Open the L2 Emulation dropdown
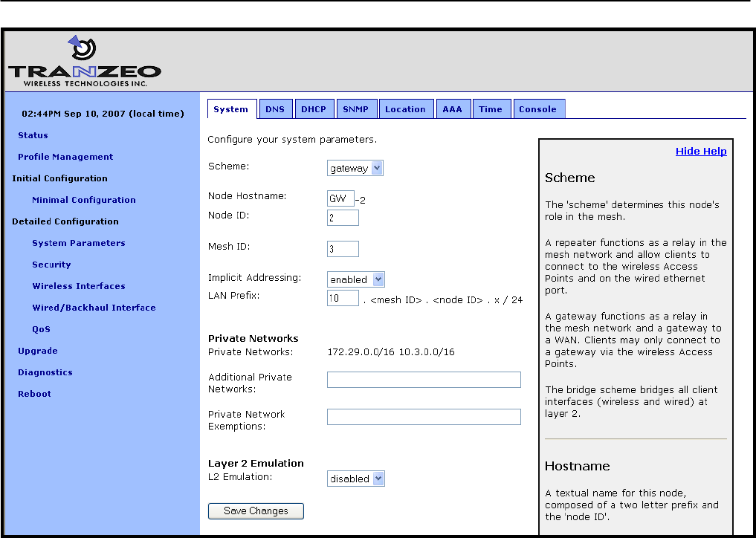Image resolution: width=756 pixels, height=538 pixels. click(x=356, y=479)
